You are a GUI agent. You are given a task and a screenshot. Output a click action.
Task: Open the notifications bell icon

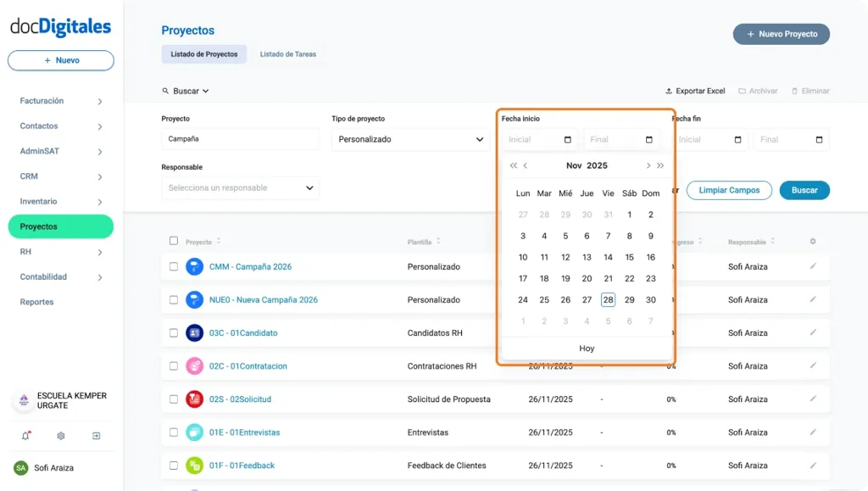pos(24,435)
